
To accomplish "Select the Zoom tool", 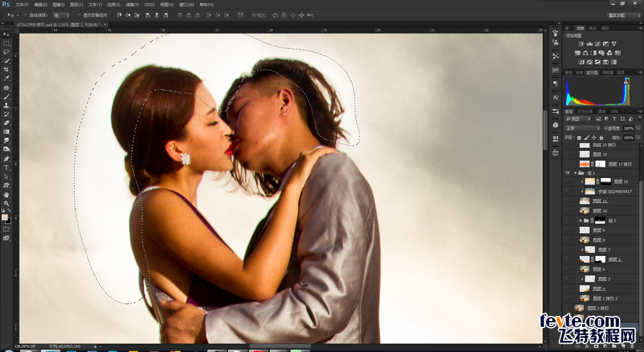I will (6, 203).
